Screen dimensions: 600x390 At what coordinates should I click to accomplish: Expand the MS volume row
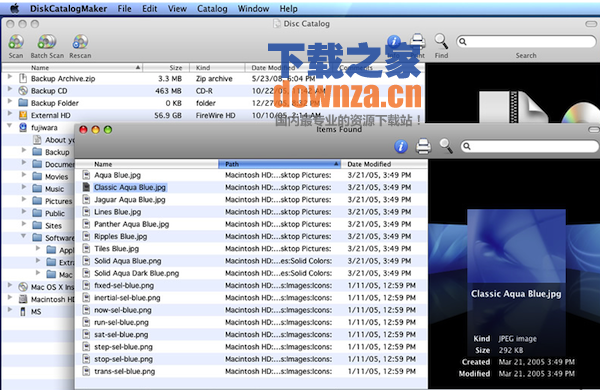(10, 310)
